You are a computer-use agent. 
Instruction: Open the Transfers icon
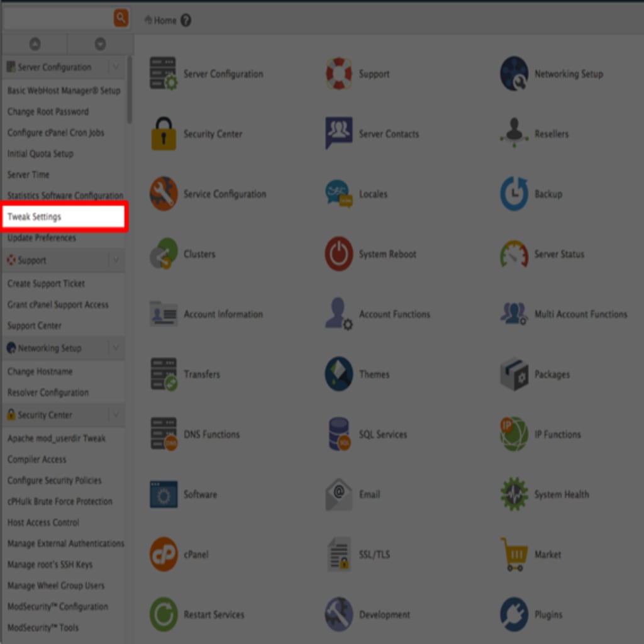(164, 374)
